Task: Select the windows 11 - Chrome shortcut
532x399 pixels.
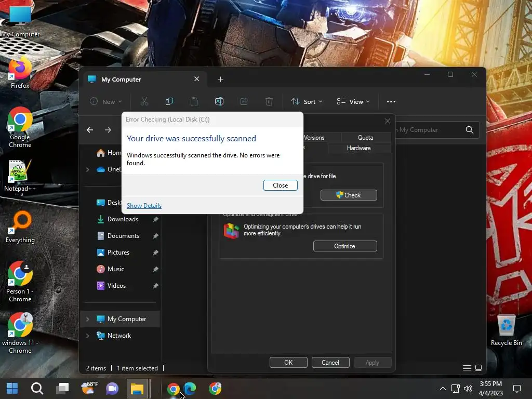Action: tap(20, 333)
